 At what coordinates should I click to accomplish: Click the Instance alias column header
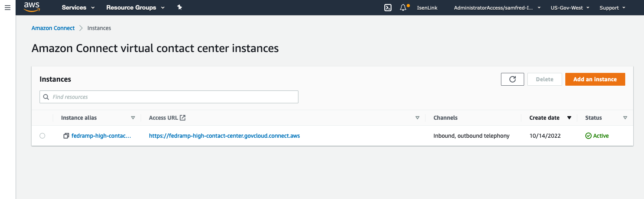tap(79, 118)
